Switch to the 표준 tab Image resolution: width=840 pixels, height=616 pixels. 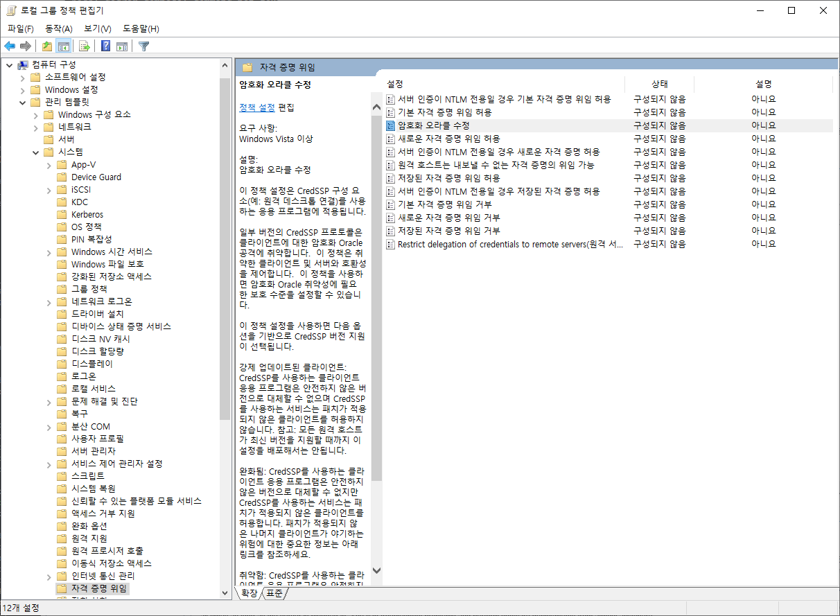click(x=274, y=594)
